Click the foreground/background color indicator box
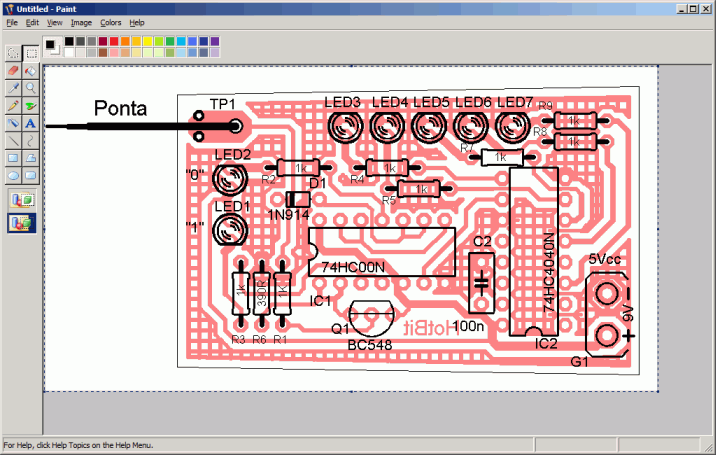716x455 pixels. tap(52, 47)
